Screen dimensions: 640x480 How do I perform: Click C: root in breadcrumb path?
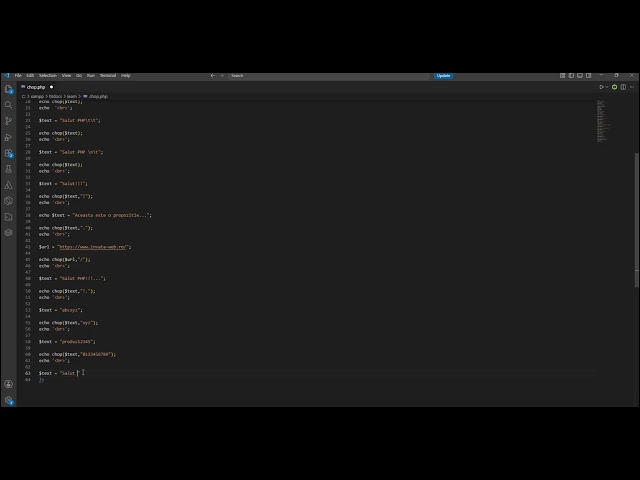pyautogui.click(x=23, y=96)
